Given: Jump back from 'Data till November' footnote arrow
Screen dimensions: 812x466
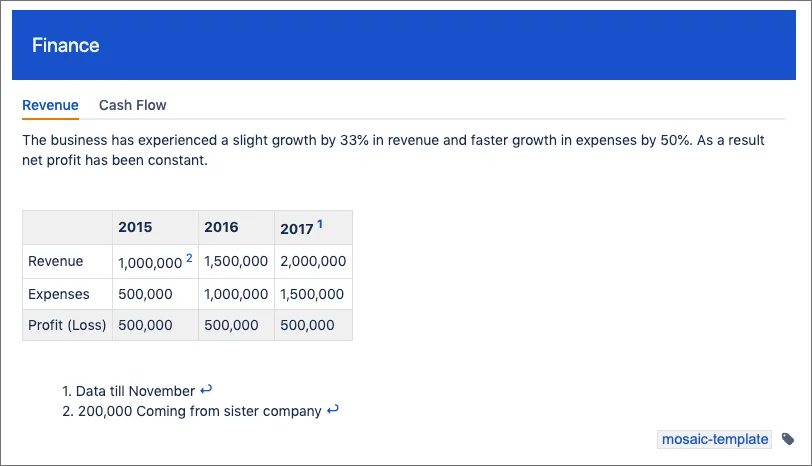Looking at the screenshot, I should point(206,390).
